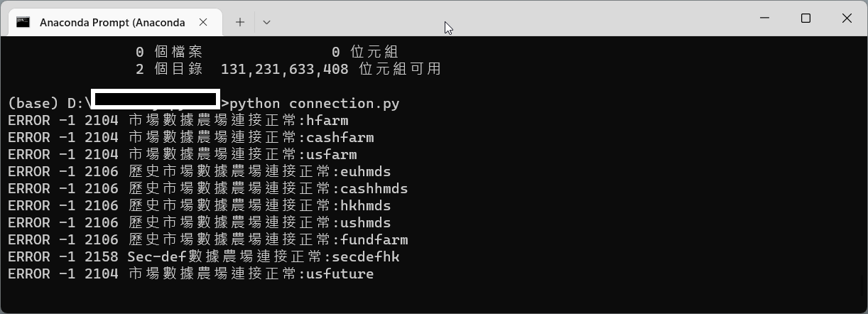The width and height of the screenshot is (868, 314).
Task: Close the Anaconda Prompt tab
Action: tap(203, 22)
